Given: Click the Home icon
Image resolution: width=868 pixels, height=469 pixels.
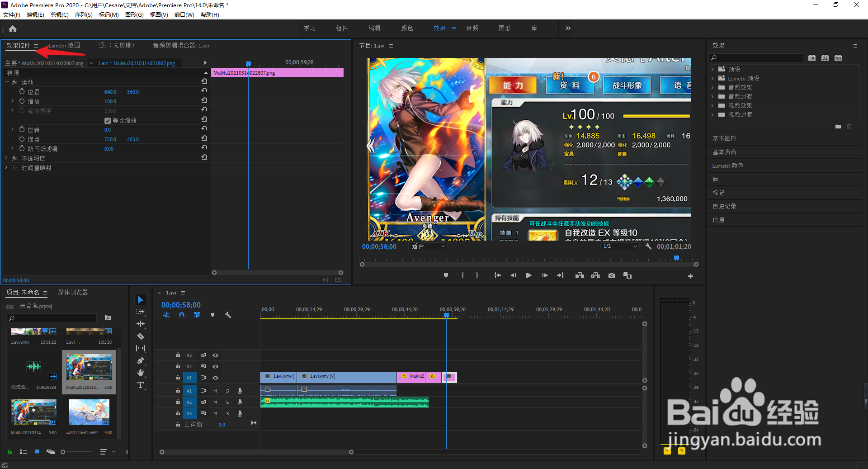Looking at the screenshot, I should [x=13, y=28].
